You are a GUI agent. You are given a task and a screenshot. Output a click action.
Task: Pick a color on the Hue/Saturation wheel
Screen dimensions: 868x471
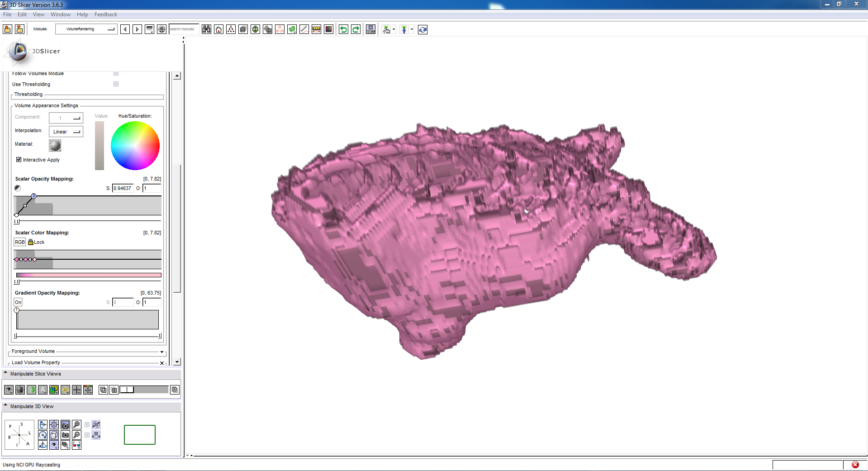[x=135, y=146]
